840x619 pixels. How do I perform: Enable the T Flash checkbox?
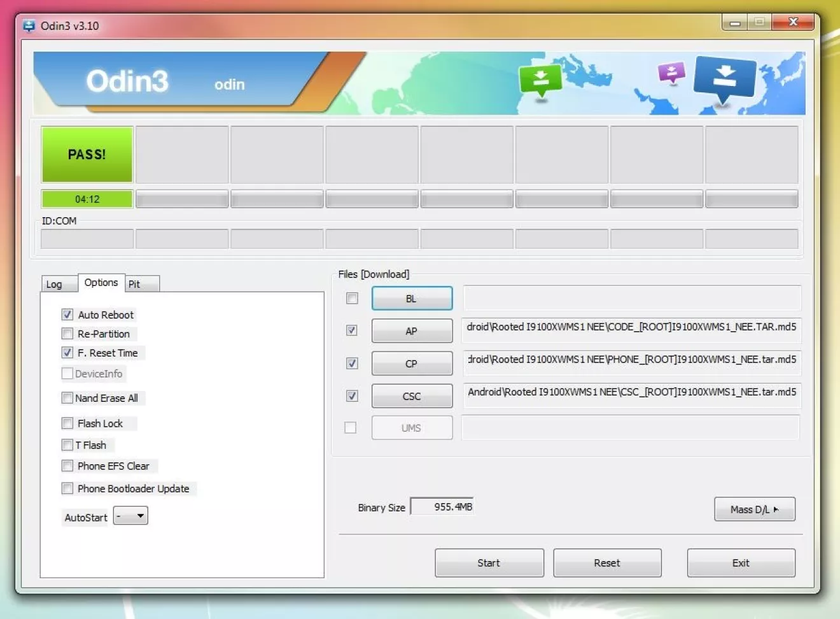coord(67,445)
